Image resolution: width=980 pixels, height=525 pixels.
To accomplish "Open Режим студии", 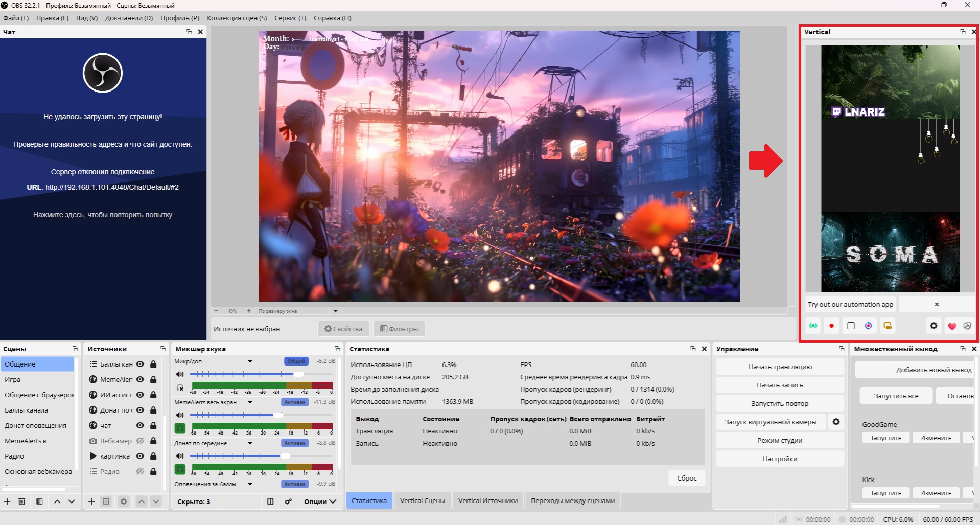I will 780,440.
